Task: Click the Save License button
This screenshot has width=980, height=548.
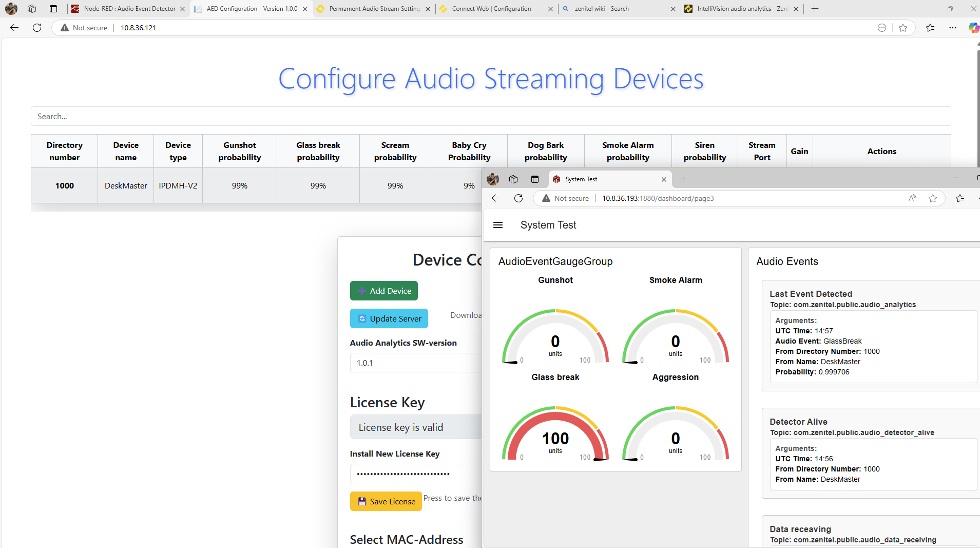Action: point(386,501)
